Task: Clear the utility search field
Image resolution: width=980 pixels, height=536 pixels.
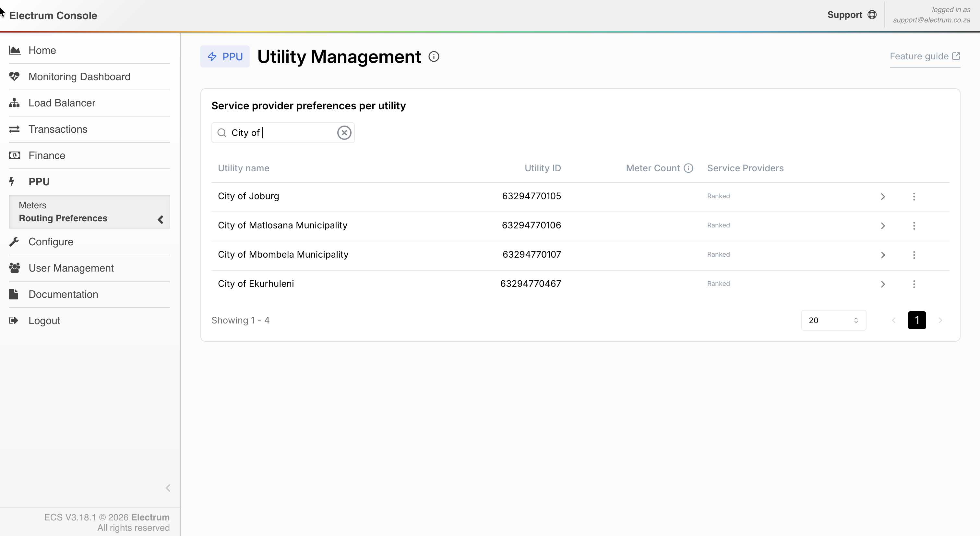Action: coord(344,132)
